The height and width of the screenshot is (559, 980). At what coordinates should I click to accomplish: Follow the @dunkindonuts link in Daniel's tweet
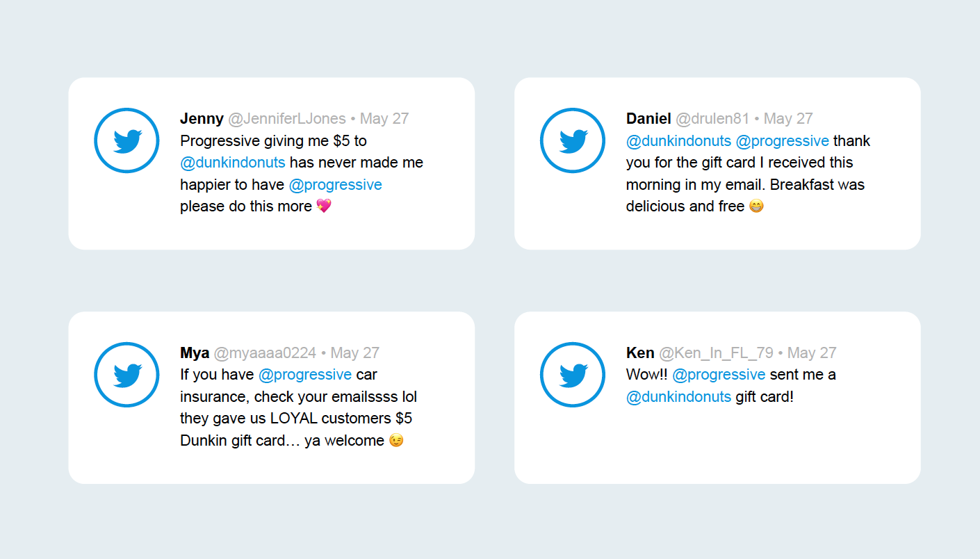678,141
